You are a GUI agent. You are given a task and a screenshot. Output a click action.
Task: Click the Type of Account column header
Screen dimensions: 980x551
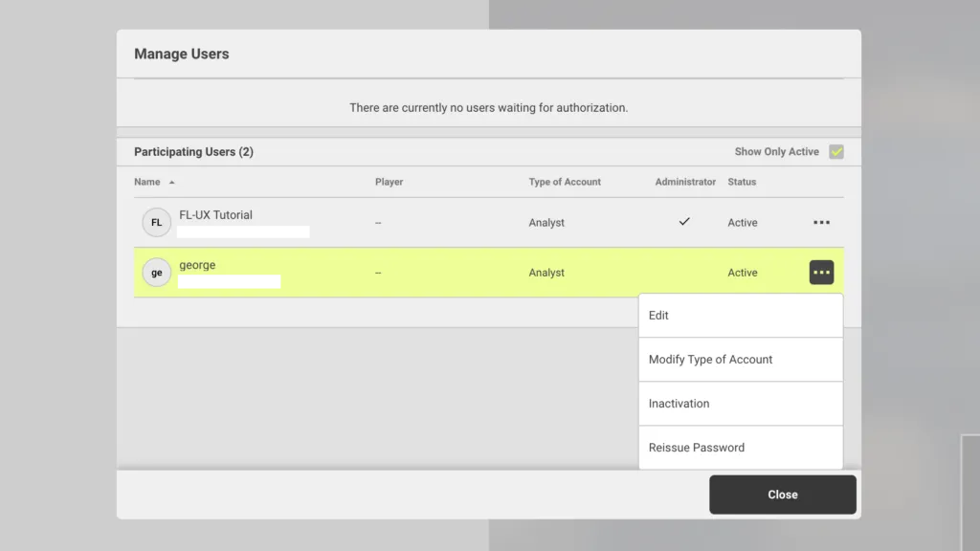[x=565, y=182]
